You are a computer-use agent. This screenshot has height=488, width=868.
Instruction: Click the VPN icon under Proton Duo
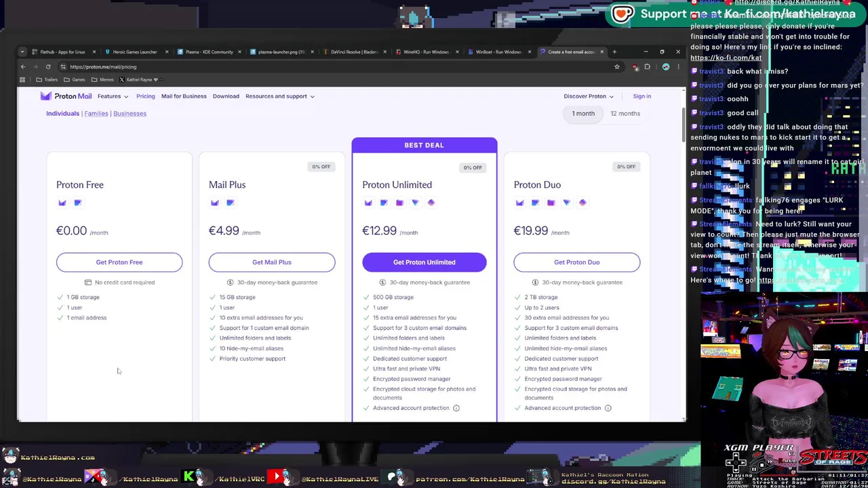566,203
